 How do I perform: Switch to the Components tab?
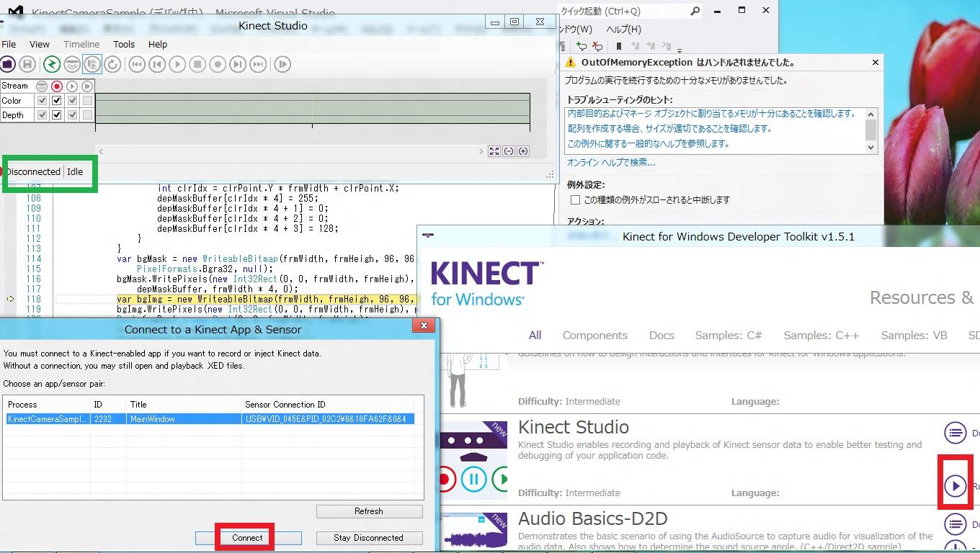coord(595,335)
